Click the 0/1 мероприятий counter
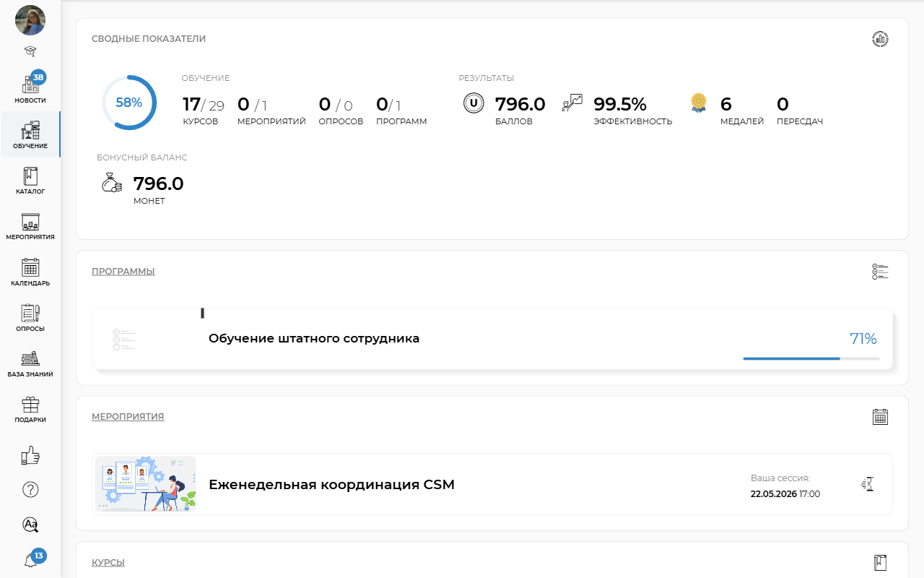Viewport: 924px width, 578px height. [271, 111]
